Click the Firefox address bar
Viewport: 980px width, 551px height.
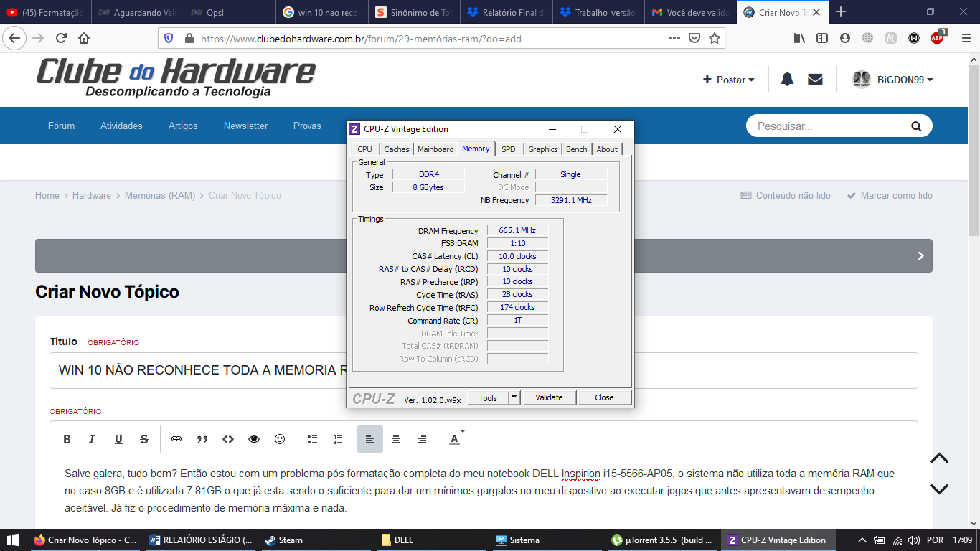(430, 39)
